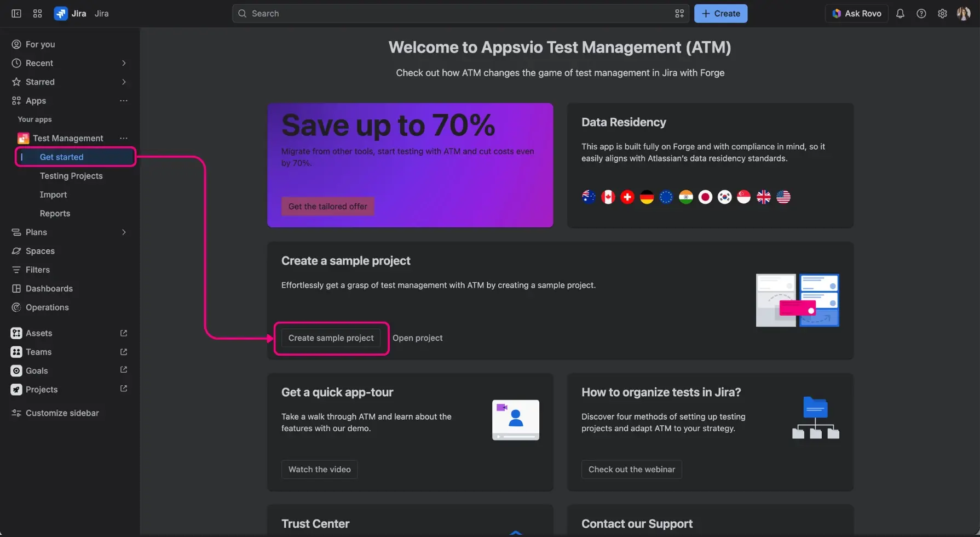This screenshot has width=980, height=537.
Task: Click the blue Create button
Action: coord(720,14)
